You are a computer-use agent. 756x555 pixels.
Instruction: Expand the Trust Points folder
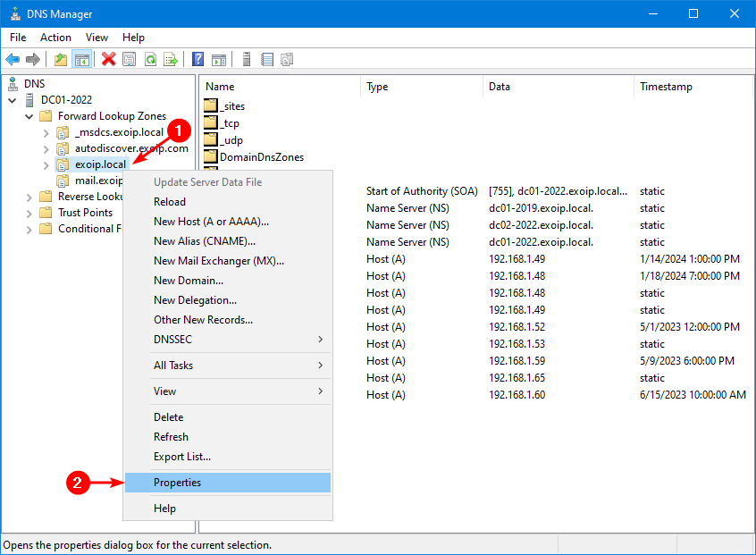point(29,213)
